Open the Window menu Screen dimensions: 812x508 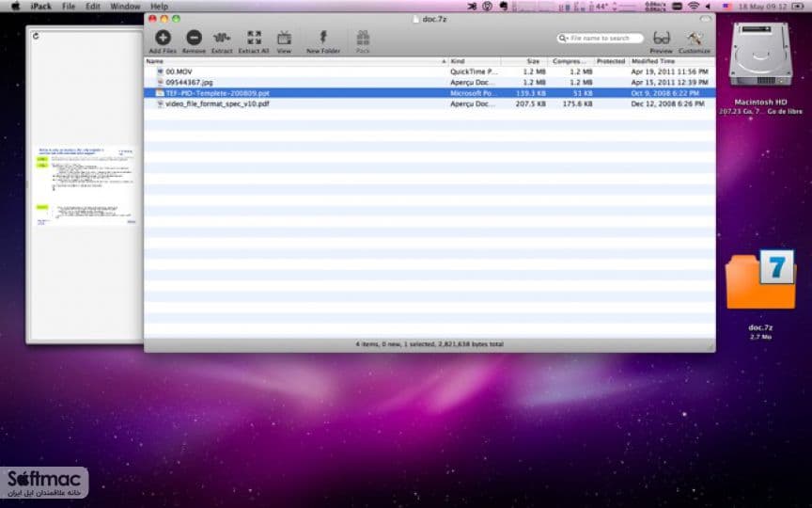click(x=125, y=7)
